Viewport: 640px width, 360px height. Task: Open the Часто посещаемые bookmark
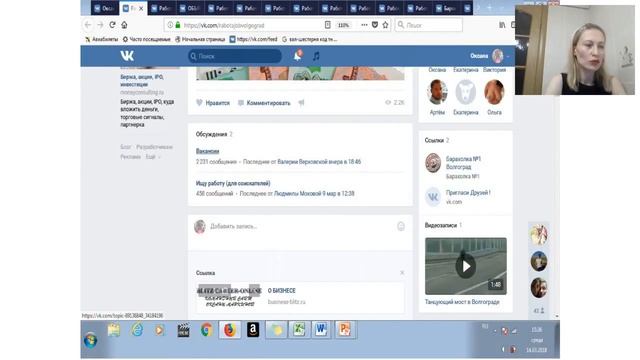click(x=147, y=39)
